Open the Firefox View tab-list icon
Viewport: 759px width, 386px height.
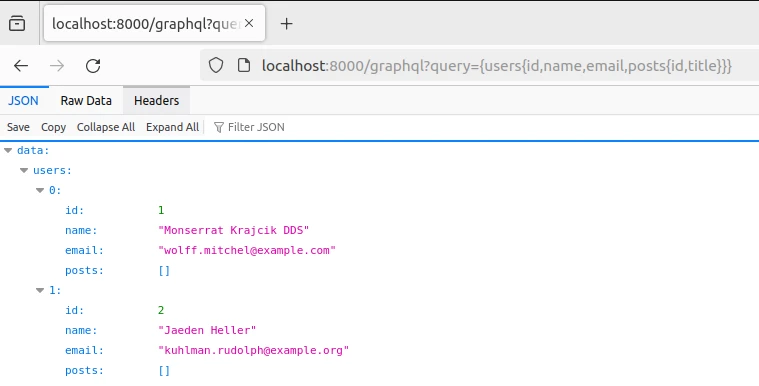click(17, 23)
